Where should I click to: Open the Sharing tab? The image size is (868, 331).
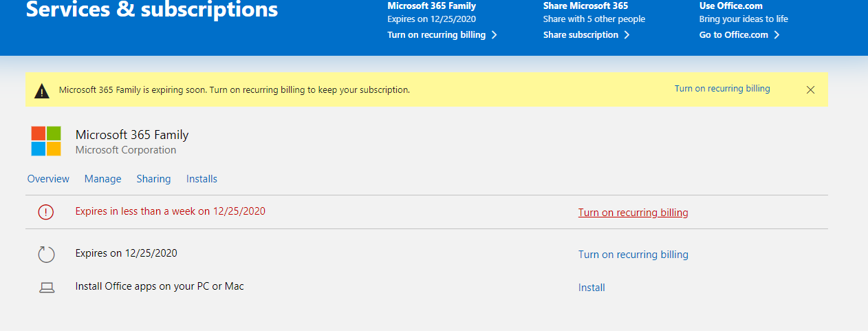pyautogui.click(x=153, y=179)
